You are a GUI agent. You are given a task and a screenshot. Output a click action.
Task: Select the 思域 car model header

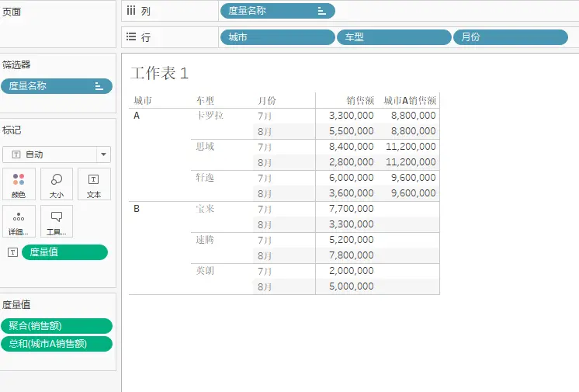point(205,147)
